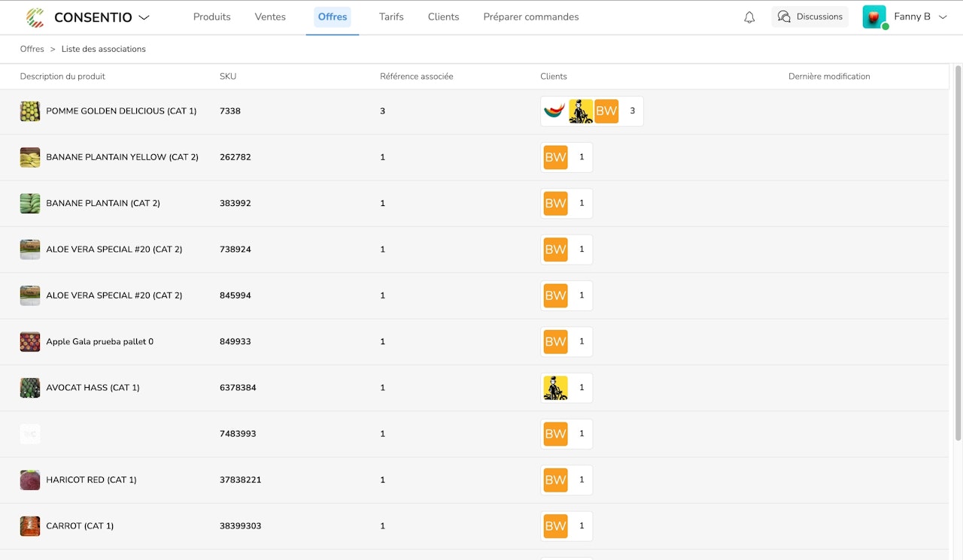Click the BW client icon for Banane Plantain Yellow
963x560 pixels.
(555, 157)
